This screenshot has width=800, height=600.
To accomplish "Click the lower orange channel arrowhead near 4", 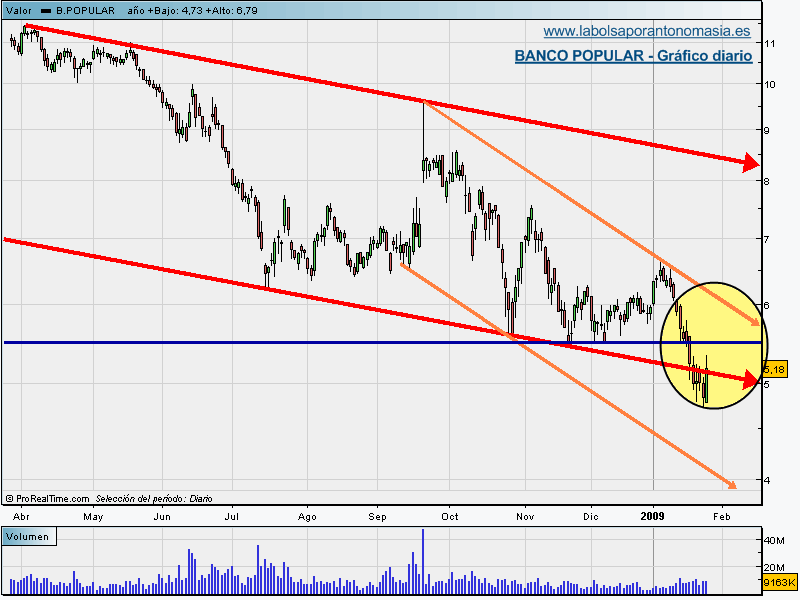I will [730, 485].
